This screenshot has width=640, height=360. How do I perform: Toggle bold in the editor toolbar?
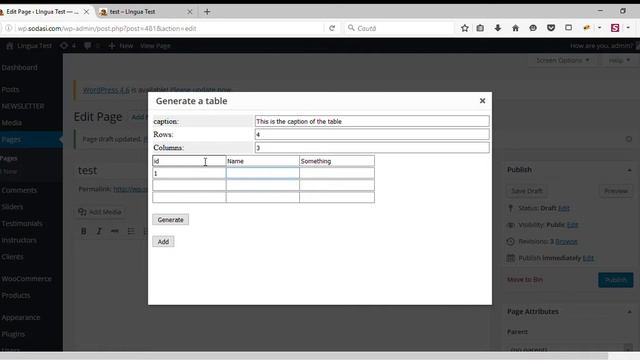[x=84, y=231]
